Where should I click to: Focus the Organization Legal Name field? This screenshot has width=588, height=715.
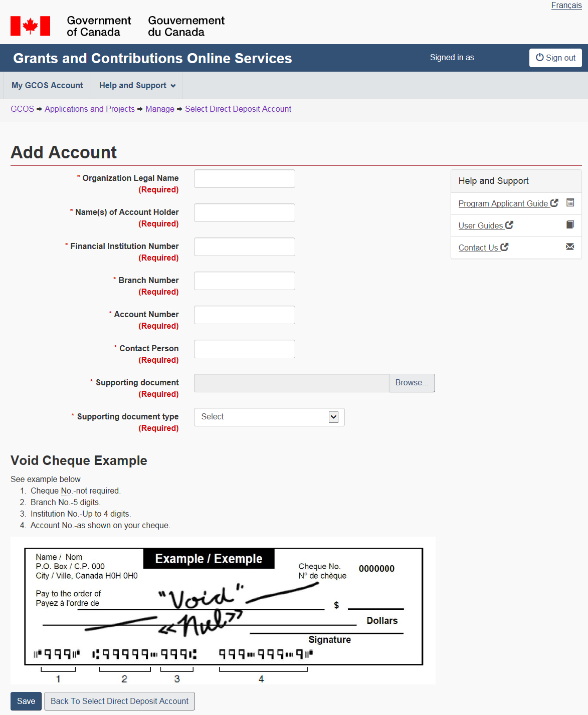coord(244,179)
